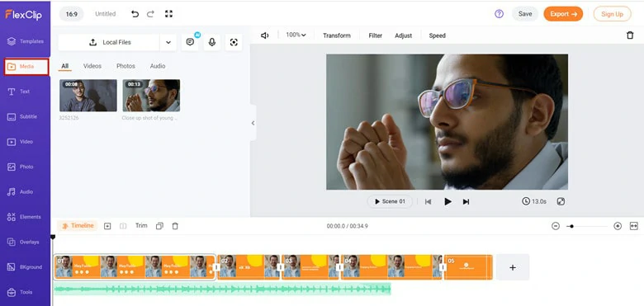
Task: Click the Untitled project name field
Action: click(106, 14)
